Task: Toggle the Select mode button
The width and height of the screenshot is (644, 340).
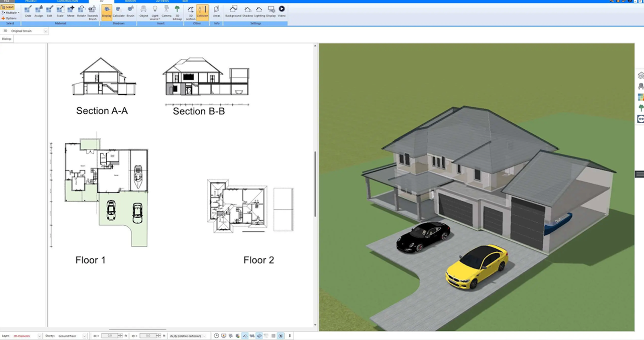Action: click(7, 7)
